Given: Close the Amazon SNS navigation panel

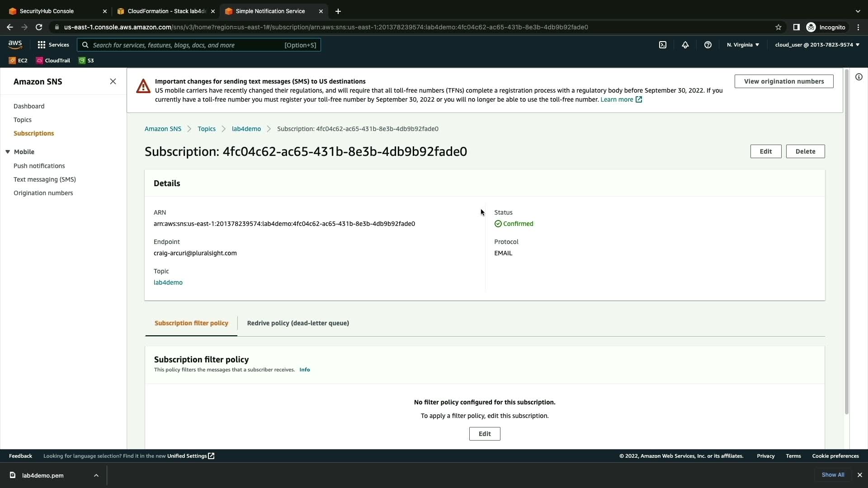Looking at the screenshot, I should 113,81.
